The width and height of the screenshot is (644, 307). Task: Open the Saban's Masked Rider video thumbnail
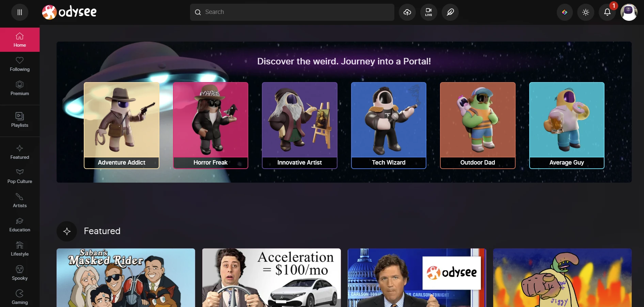click(x=126, y=277)
